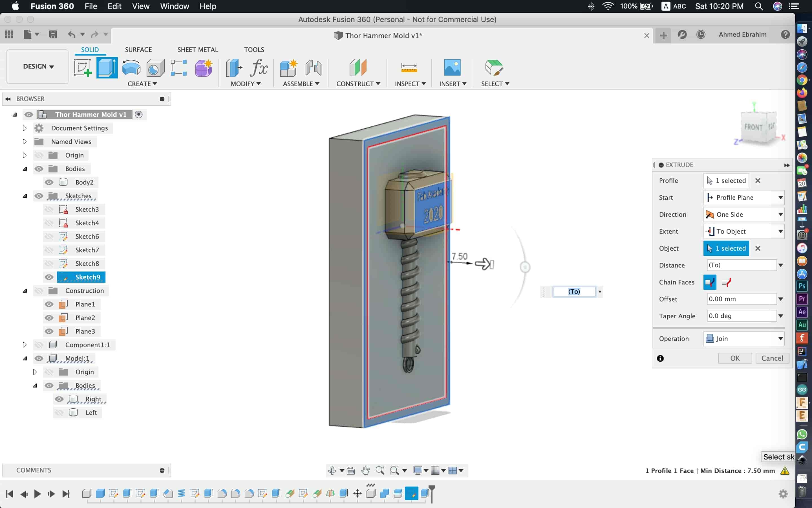Toggle visibility of Body2

coord(49,182)
